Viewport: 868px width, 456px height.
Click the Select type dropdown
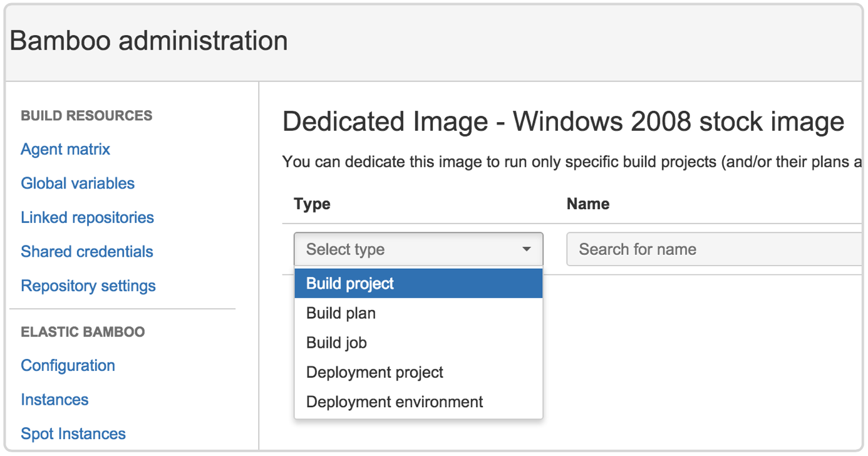[418, 249]
